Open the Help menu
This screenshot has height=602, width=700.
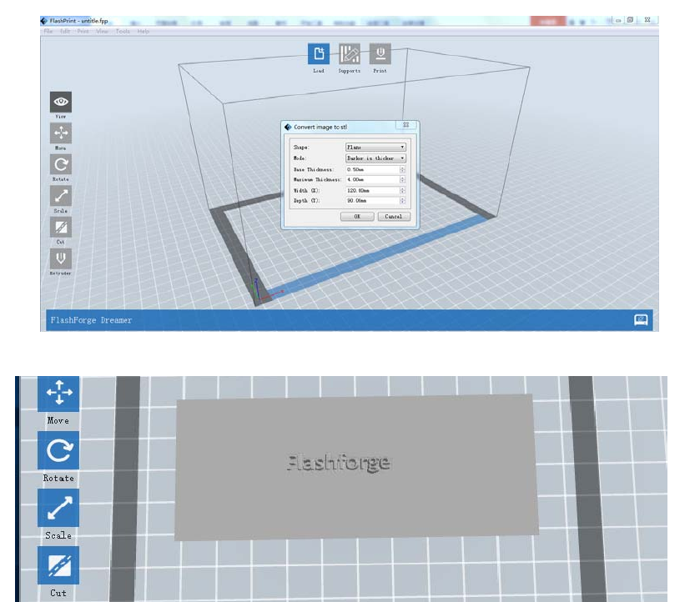144,31
